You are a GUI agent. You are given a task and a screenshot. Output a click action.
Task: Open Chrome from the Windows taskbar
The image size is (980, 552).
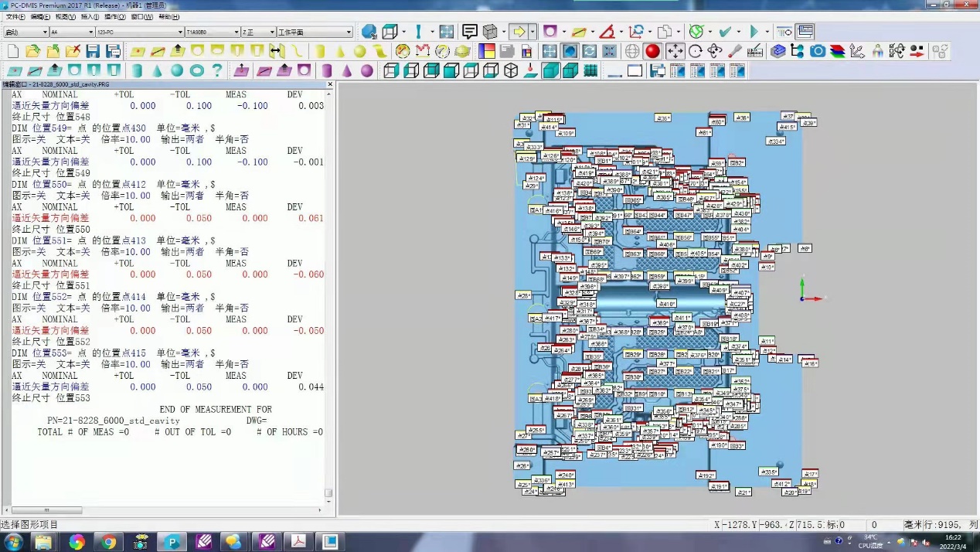(108, 542)
